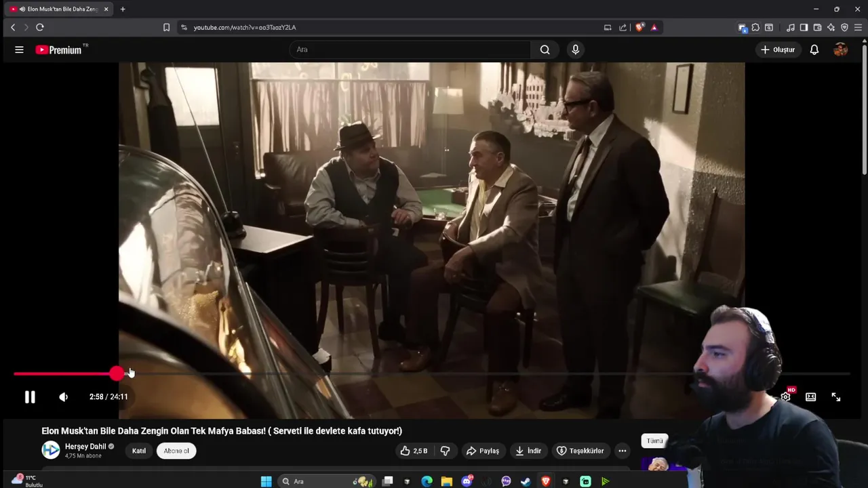Viewport: 868px width, 488px height.
Task: Open video quality settings gear
Action: click(x=785, y=397)
